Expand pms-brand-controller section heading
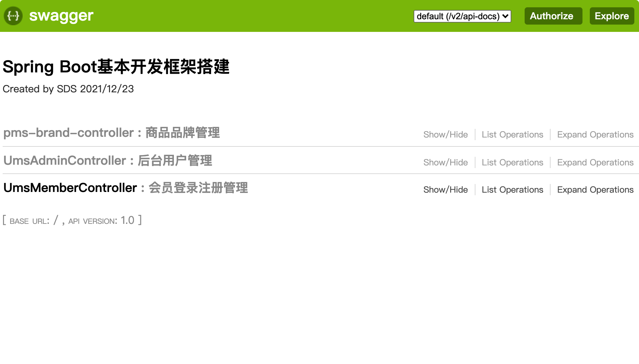This screenshot has height=364, width=639. pyautogui.click(x=68, y=133)
